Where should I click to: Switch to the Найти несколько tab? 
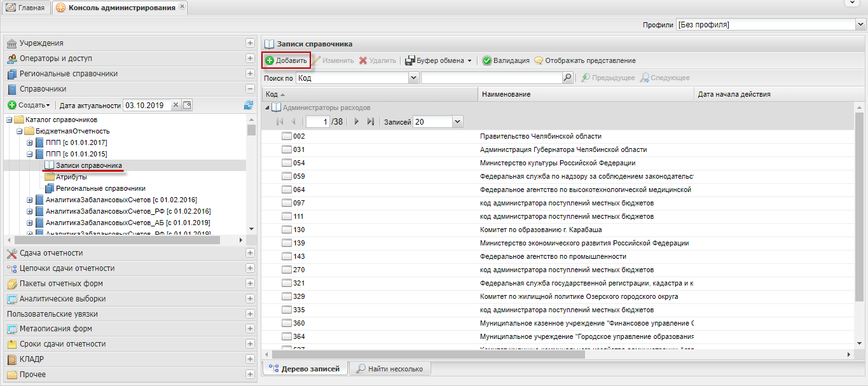pos(390,368)
